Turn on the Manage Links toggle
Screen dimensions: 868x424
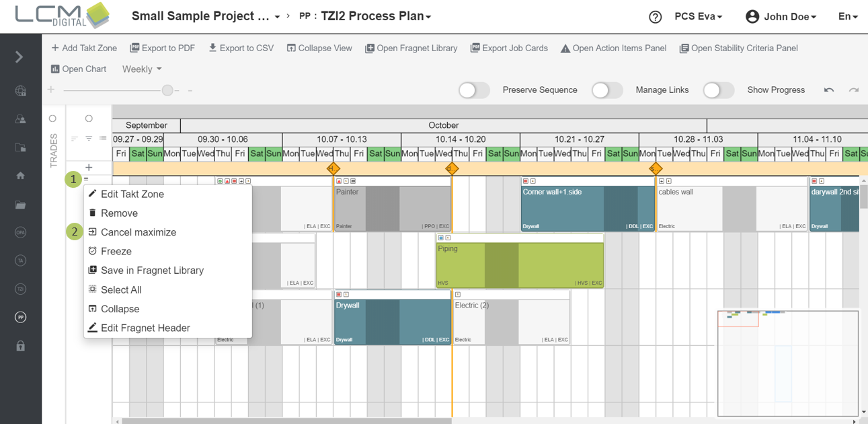(606, 90)
